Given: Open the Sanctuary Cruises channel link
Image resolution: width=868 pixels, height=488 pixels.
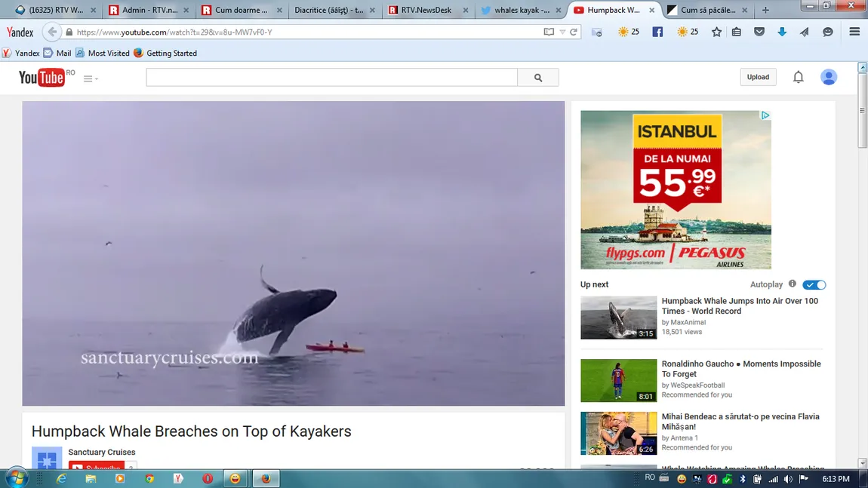Looking at the screenshot, I should (102, 452).
